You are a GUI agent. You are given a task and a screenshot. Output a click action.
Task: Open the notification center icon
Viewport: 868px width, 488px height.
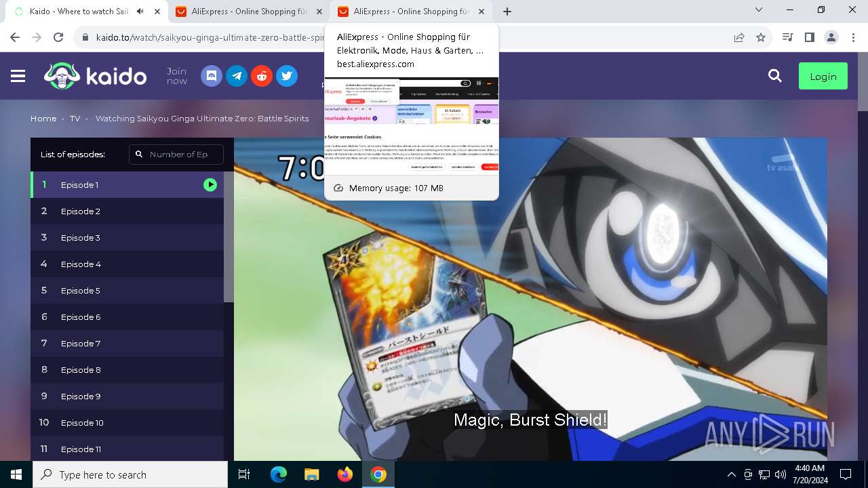click(x=846, y=474)
